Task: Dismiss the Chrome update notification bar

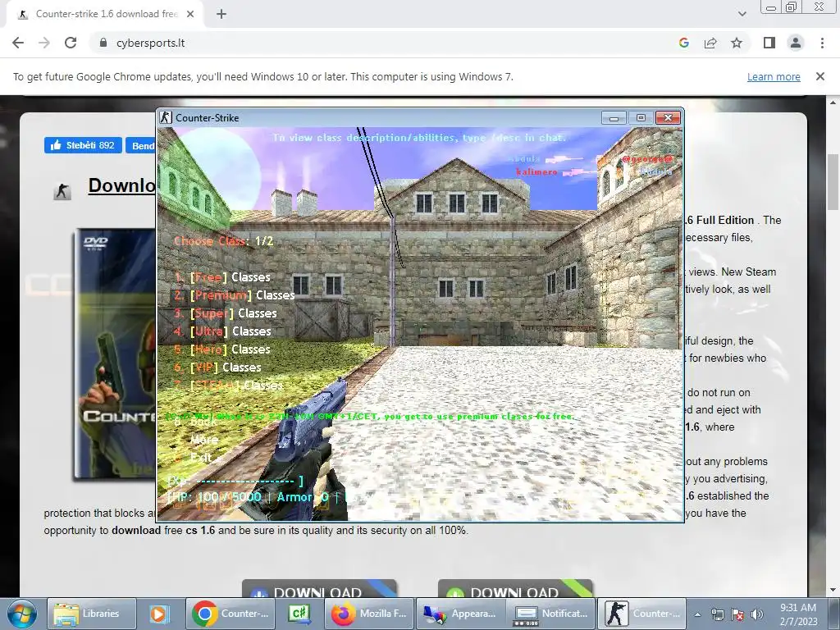Action: (x=819, y=76)
